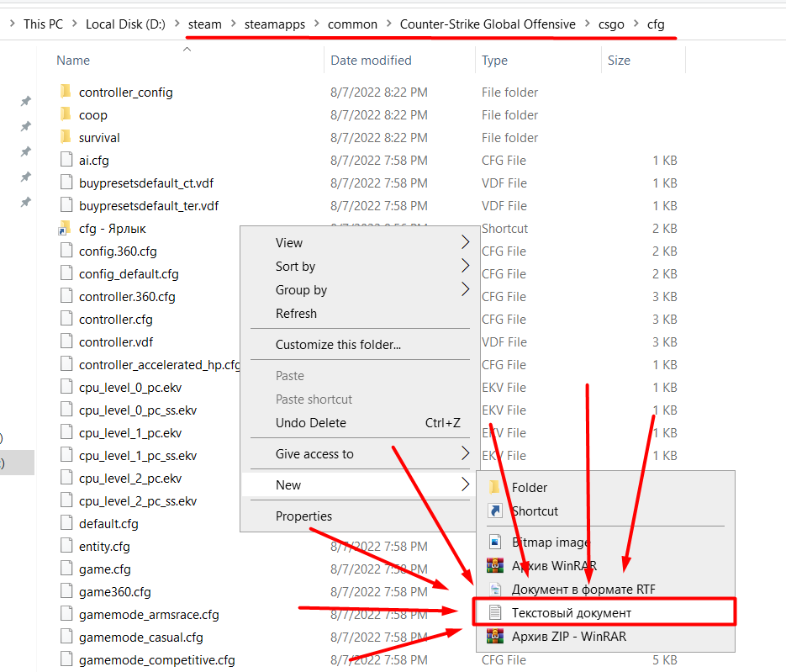786x672 pixels.
Task: Click the cpu_level_0_pc.ekv file icon
Action: [x=66, y=387]
